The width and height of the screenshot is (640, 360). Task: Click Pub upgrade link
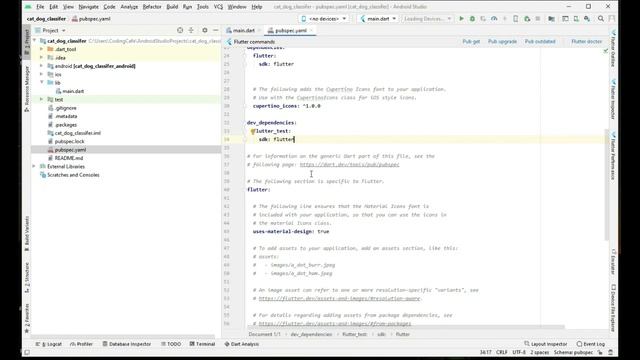(502, 42)
